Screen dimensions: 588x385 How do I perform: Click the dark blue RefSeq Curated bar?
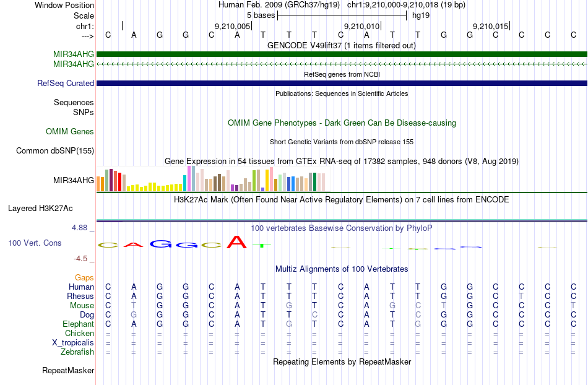click(342, 83)
